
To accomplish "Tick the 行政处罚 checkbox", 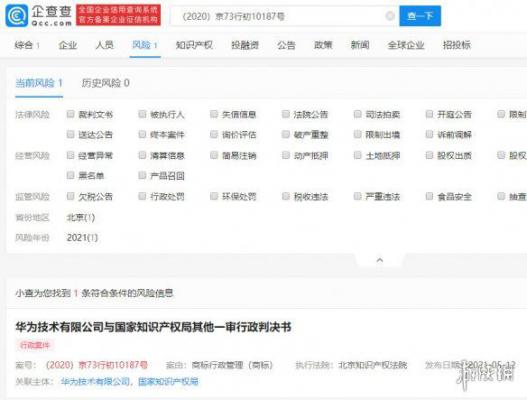I will [x=142, y=196].
